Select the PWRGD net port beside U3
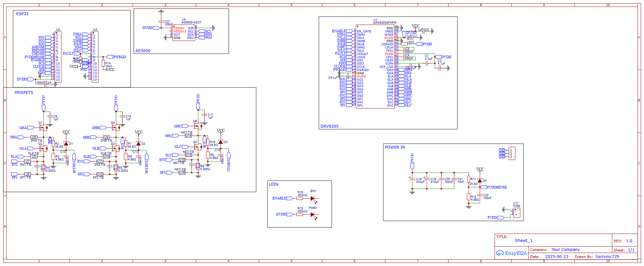The image size is (644, 266). pos(116,57)
